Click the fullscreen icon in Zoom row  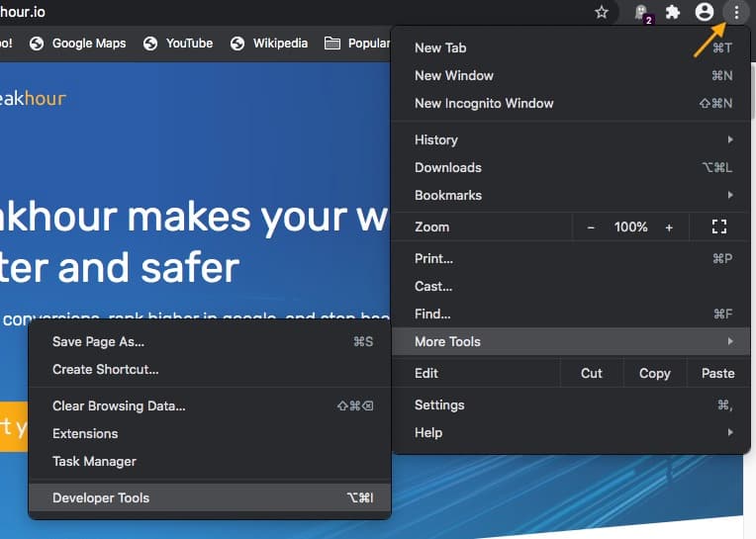[x=718, y=226]
